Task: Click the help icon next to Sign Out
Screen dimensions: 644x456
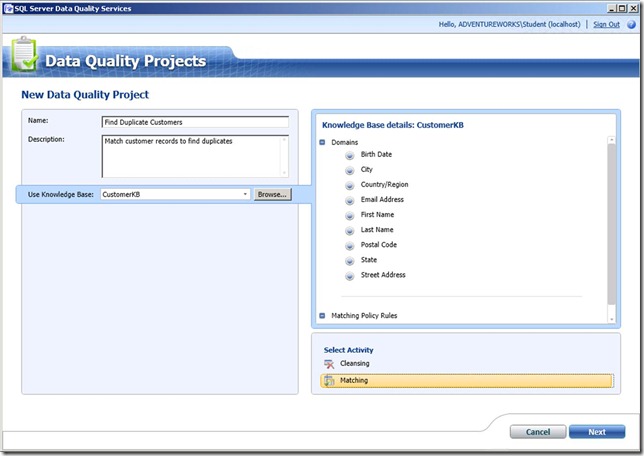Action: [631, 24]
